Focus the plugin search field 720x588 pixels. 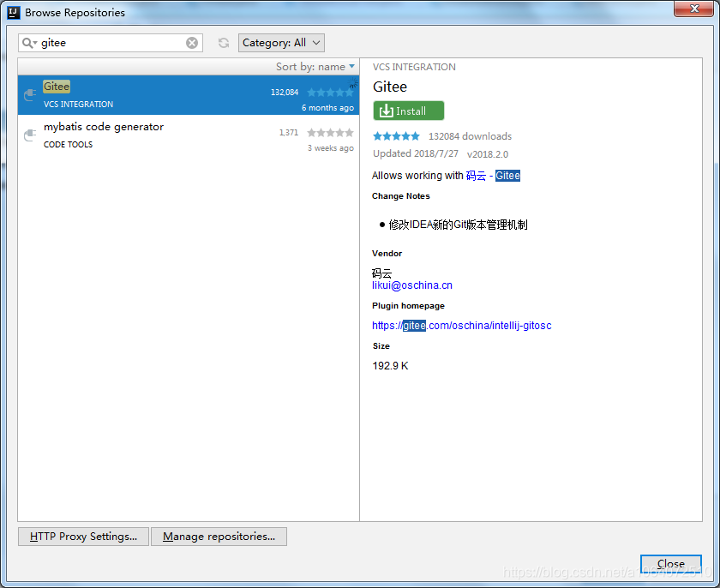point(112,43)
